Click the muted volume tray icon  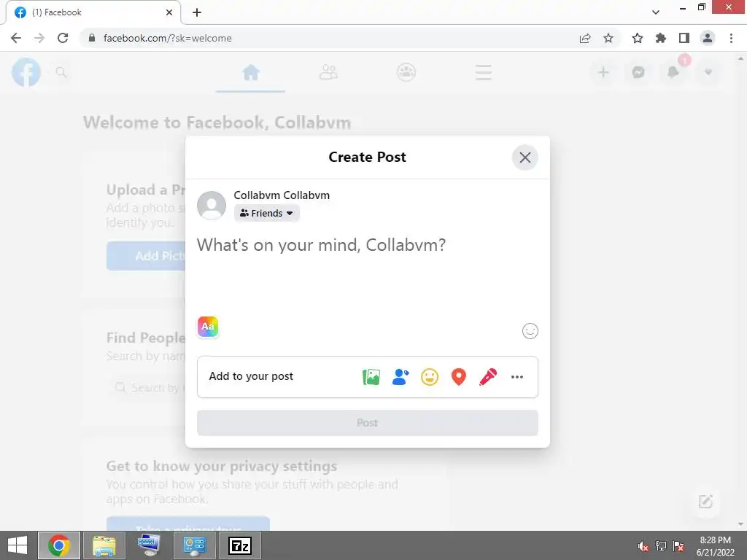(x=643, y=546)
